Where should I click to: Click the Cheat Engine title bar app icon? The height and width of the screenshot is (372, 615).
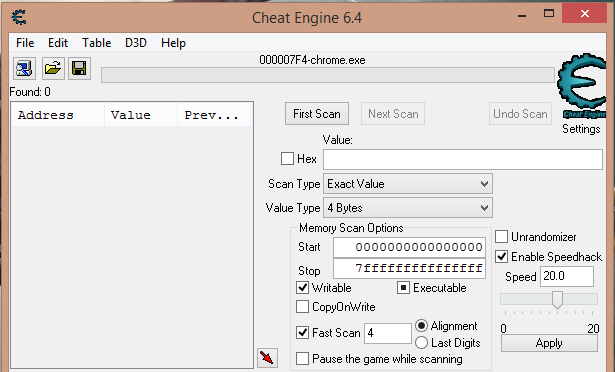19,17
